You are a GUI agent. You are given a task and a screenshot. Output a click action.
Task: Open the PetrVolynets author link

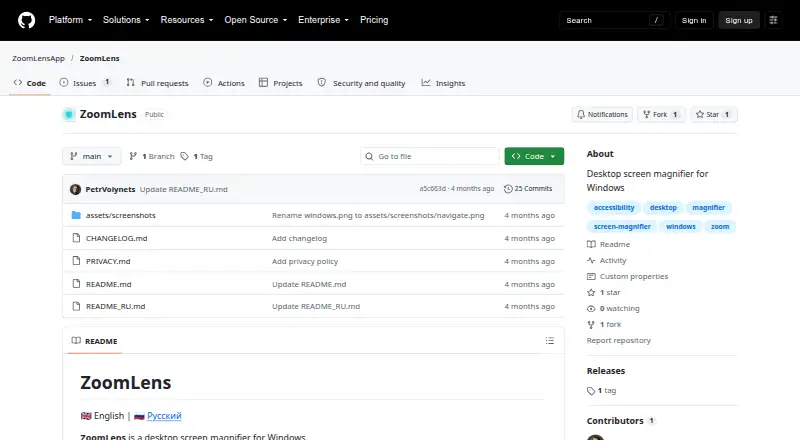point(110,189)
